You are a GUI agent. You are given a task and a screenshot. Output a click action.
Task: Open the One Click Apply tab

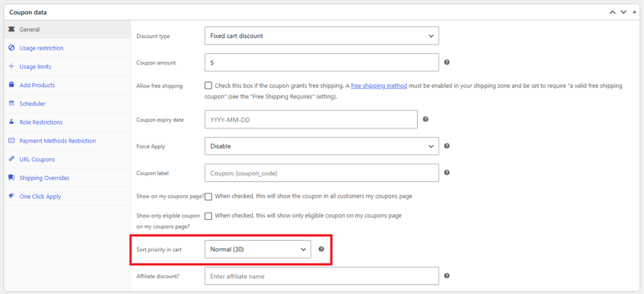tap(67, 197)
